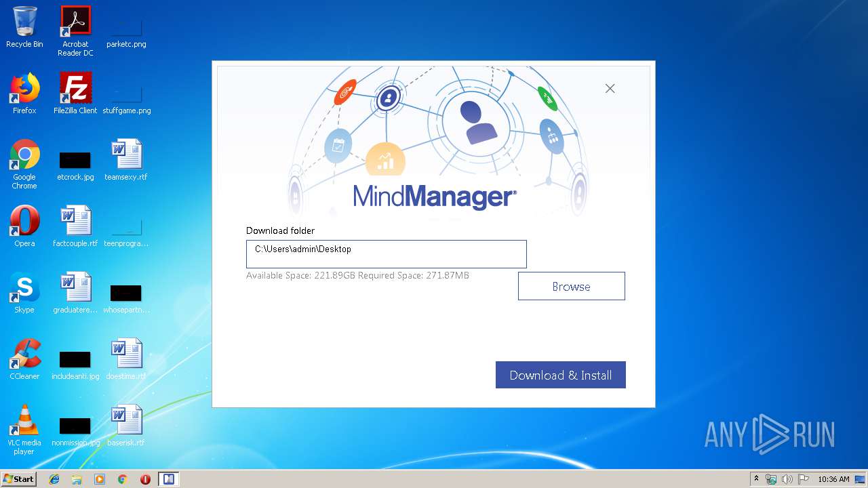This screenshot has height=488, width=868.
Task: Click the volume speaker tray icon
Action: point(787,479)
